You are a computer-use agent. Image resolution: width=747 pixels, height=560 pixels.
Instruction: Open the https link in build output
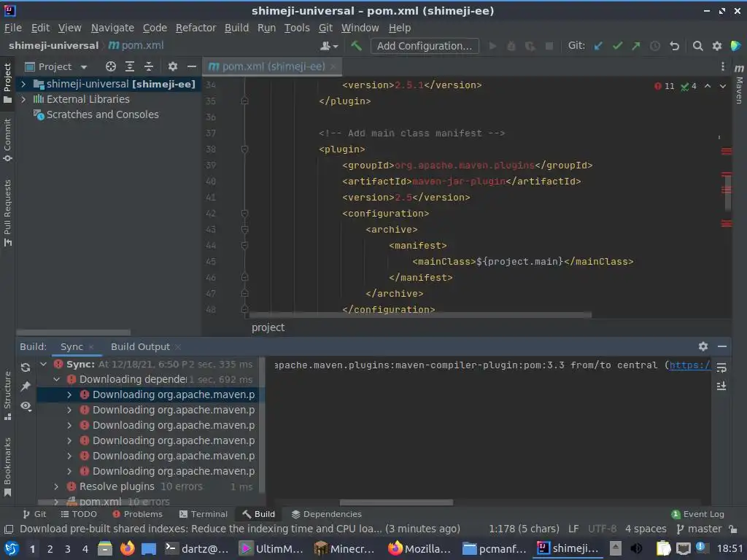click(x=690, y=365)
